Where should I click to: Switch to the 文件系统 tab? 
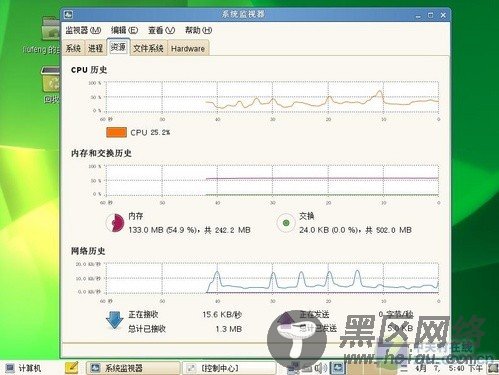point(148,49)
